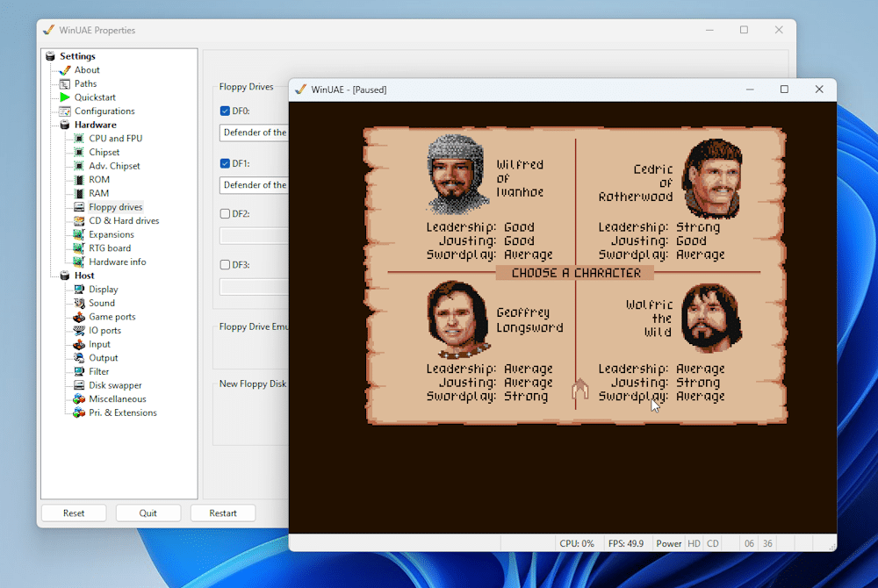Click the Quickstart green arrow icon
The width and height of the screenshot is (878, 588).
65,97
